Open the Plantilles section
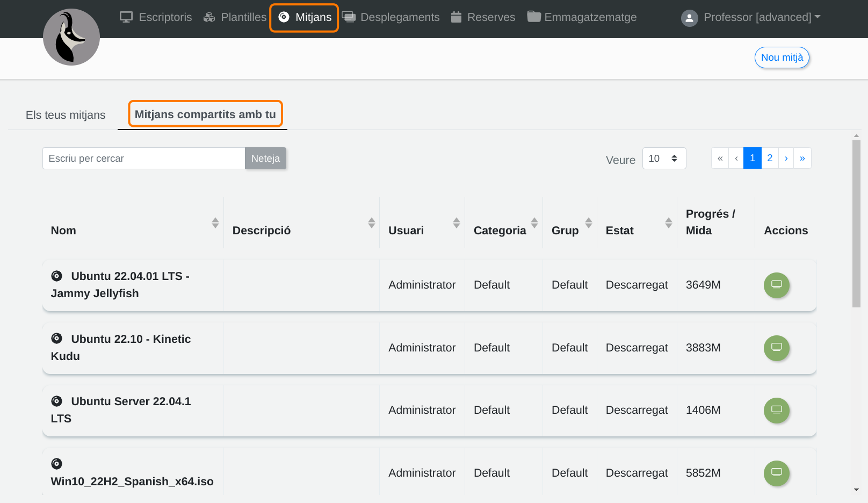Image resolution: width=868 pixels, height=503 pixels. coord(235,17)
